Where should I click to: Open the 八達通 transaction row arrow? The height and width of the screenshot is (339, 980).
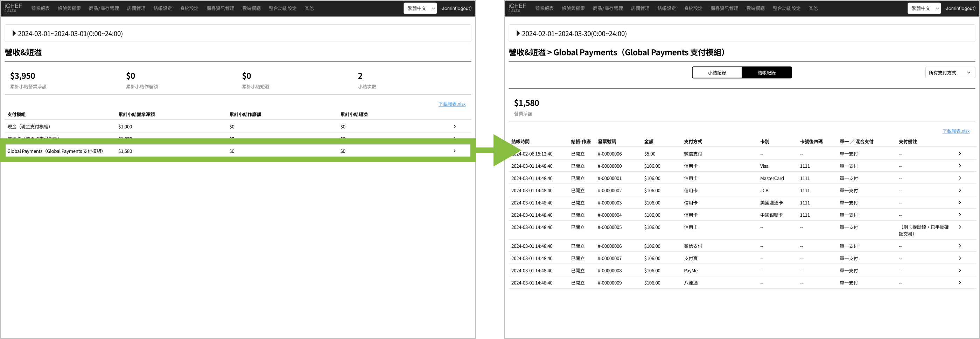click(x=959, y=283)
